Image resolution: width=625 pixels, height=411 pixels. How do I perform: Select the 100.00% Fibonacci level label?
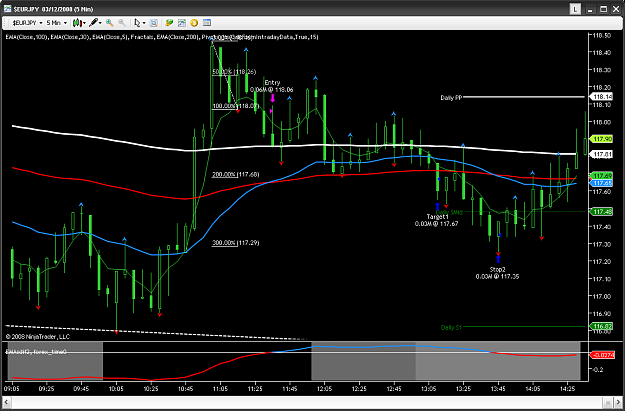235,106
